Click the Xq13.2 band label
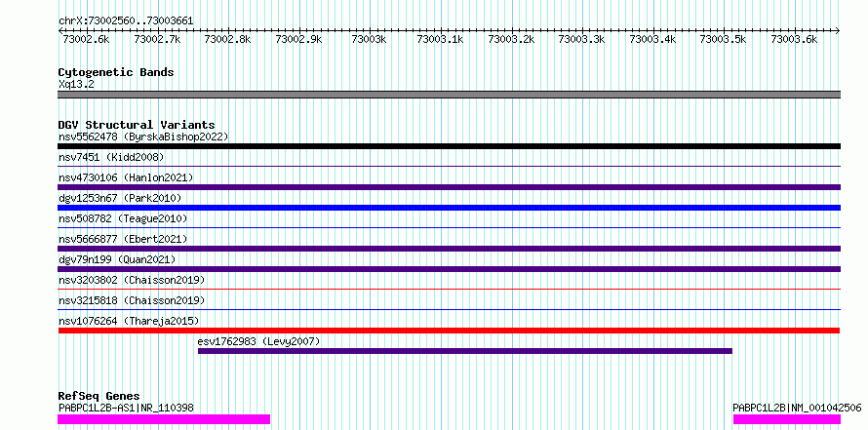This screenshot has height=430, width=868. (x=76, y=84)
